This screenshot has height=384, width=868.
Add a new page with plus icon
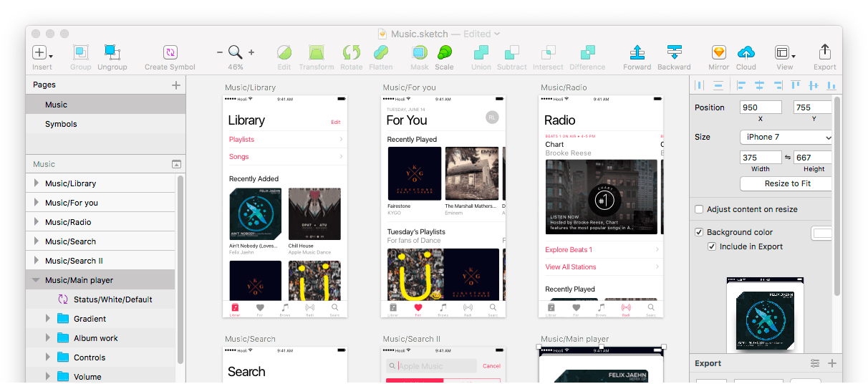click(x=176, y=85)
